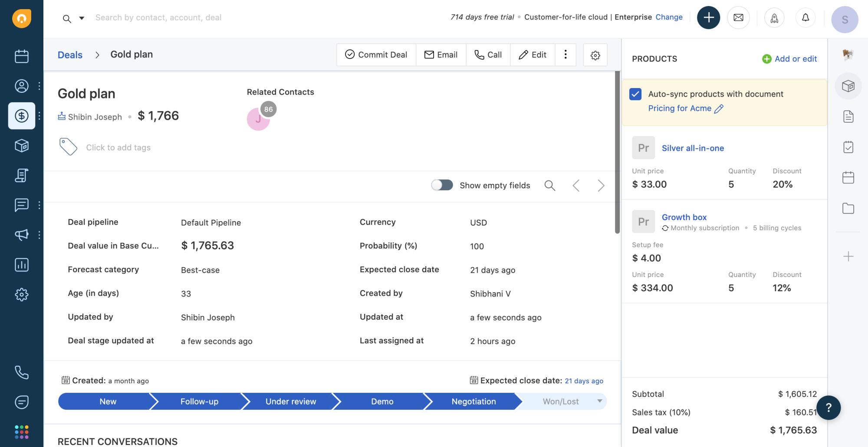This screenshot has height=447, width=868.
Task: Click the Commit Deal button
Action: click(x=376, y=55)
